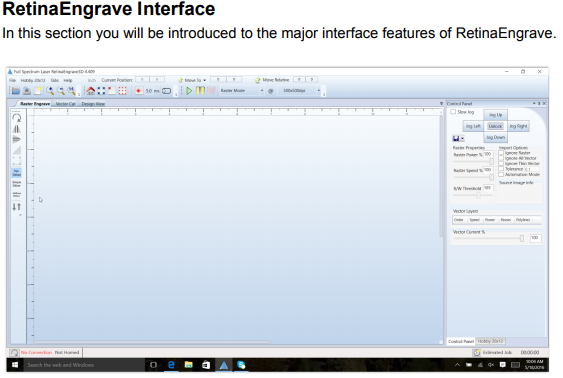Expand the document tab list arrow
563x378 pixels.
click(441, 104)
